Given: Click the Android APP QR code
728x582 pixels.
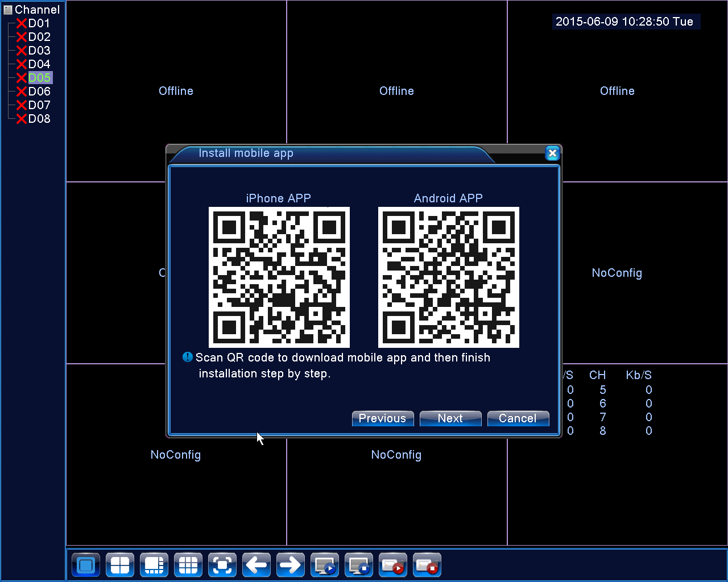Looking at the screenshot, I should point(449,277).
